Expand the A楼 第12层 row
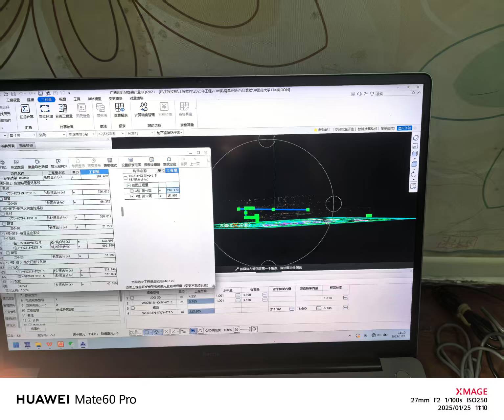Image resolution: width=504 pixels, height=420 pixels. (132, 196)
